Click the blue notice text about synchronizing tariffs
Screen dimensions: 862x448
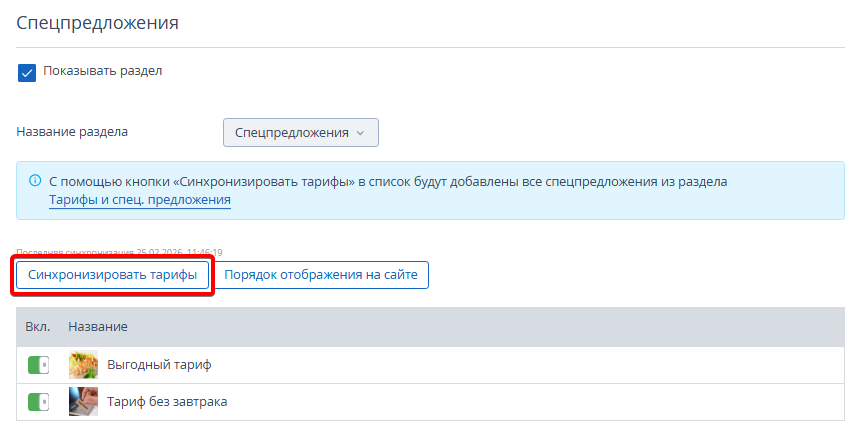click(x=388, y=182)
